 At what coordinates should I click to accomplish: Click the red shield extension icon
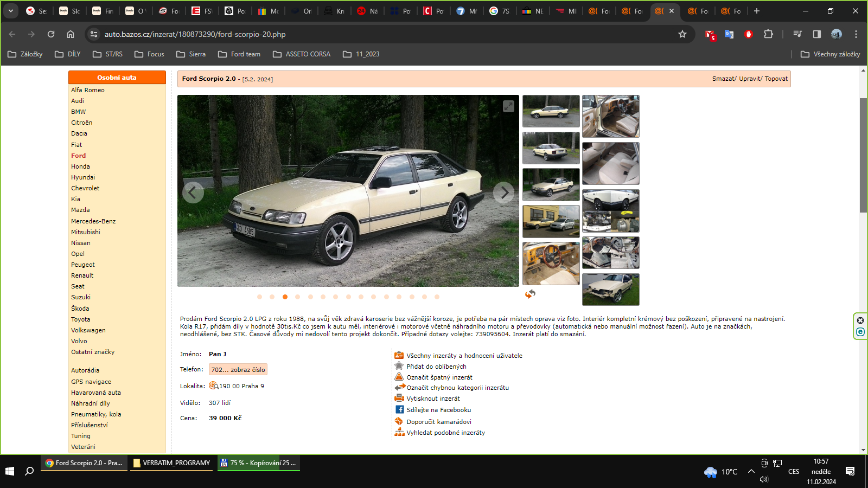(749, 34)
